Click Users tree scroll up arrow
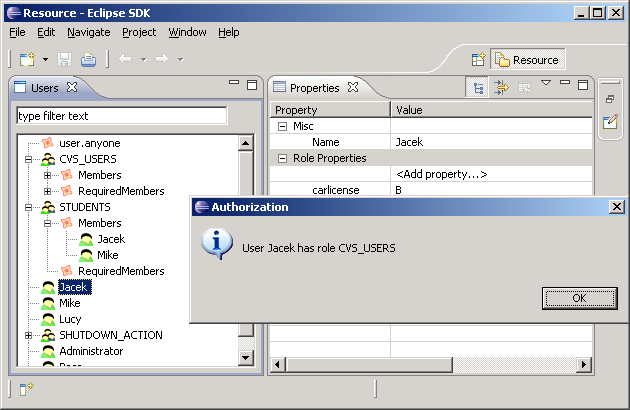This screenshot has height=410, width=630. (x=245, y=143)
